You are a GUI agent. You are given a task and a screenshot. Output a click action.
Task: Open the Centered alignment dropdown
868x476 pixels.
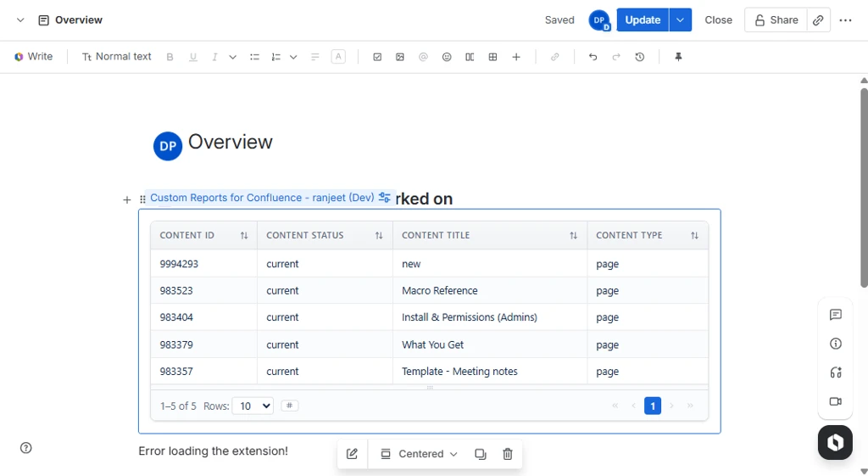point(419,454)
